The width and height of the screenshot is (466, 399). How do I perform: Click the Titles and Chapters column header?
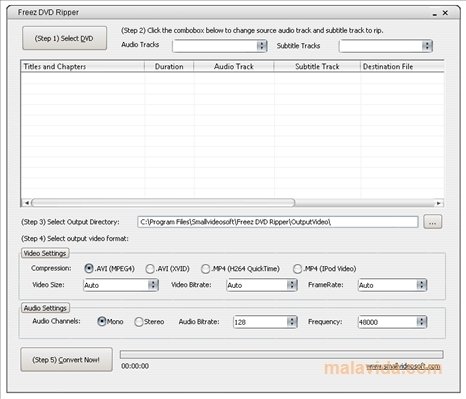tap(83, 67)
